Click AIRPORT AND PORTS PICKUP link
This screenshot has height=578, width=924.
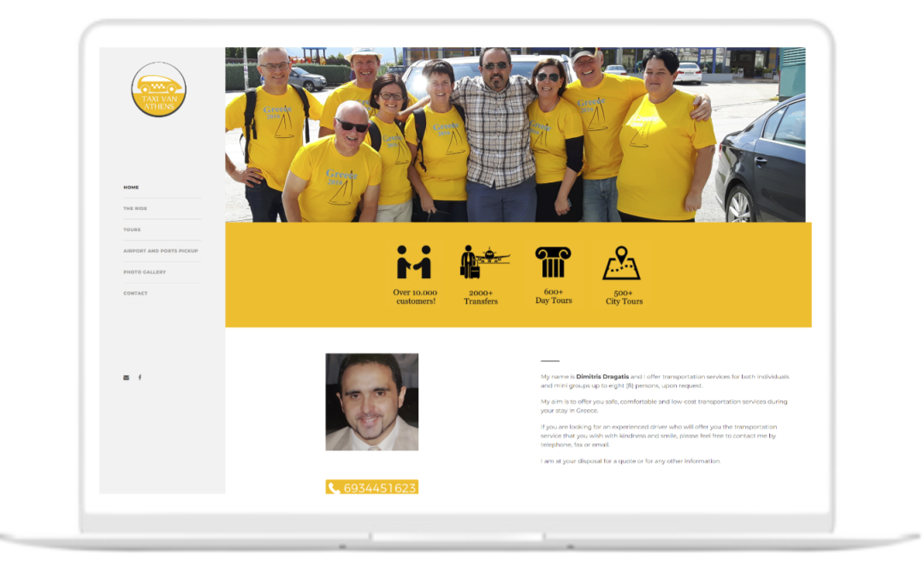pyautogui.click(x=160, y=250)
